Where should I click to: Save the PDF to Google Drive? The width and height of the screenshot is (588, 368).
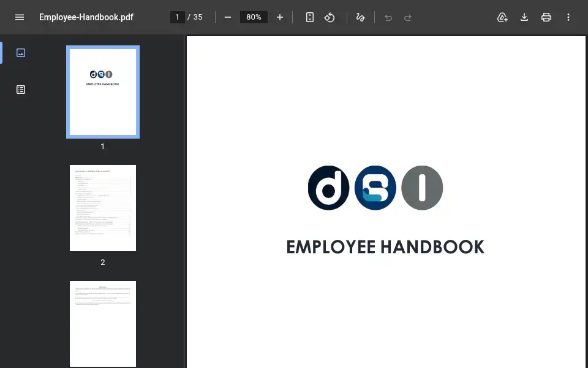pos(502,17)
